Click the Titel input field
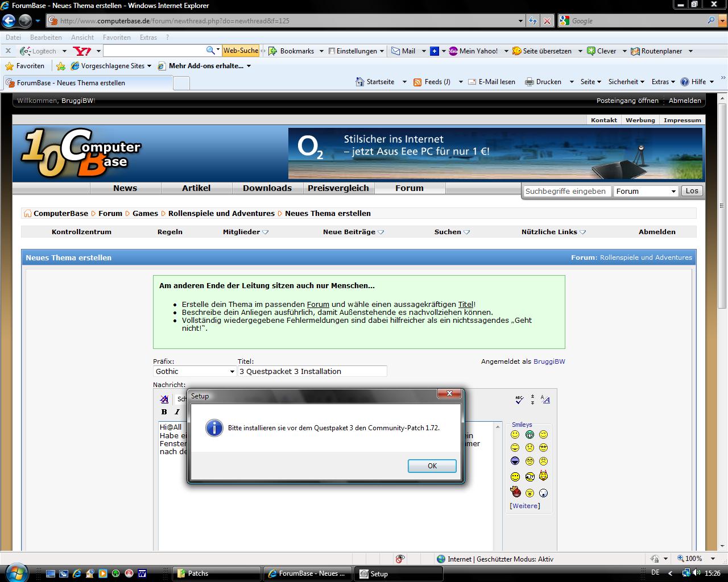This screenshot has height=582, width=728. pyautogui.click(x=312, y=371)
